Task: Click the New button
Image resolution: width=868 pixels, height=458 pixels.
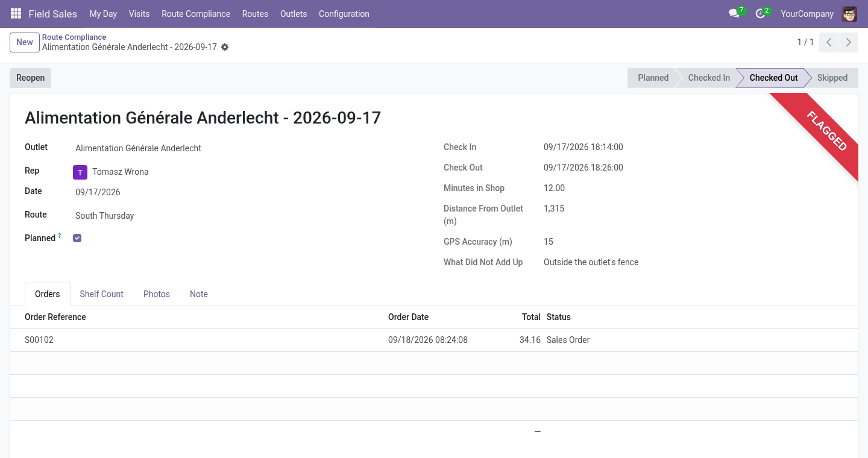Action: pos(25,42)
